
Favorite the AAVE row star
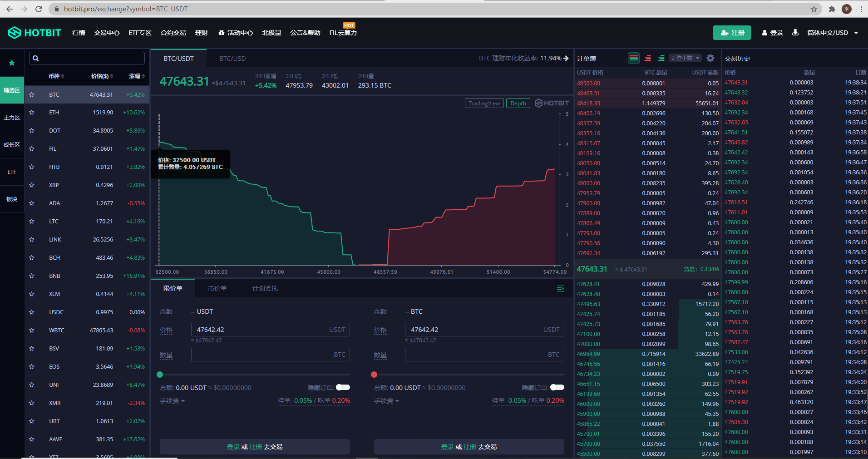[32, 439]
